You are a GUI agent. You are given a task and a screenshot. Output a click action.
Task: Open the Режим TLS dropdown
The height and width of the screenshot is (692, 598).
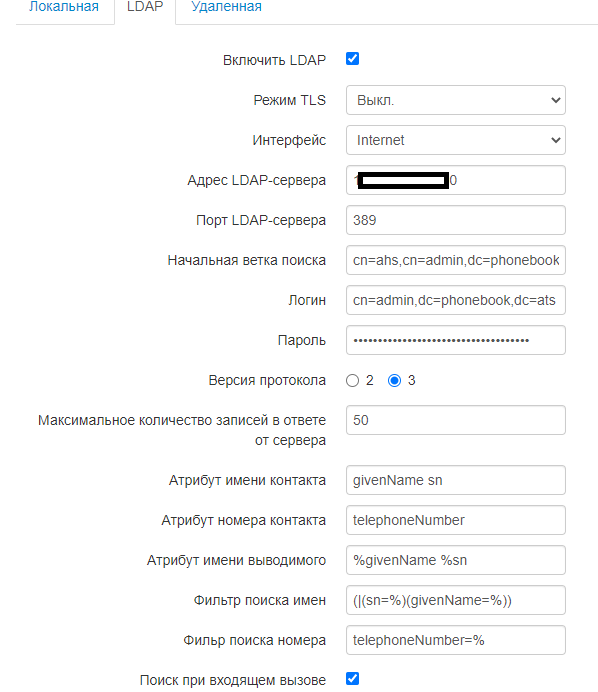point(455,100)
